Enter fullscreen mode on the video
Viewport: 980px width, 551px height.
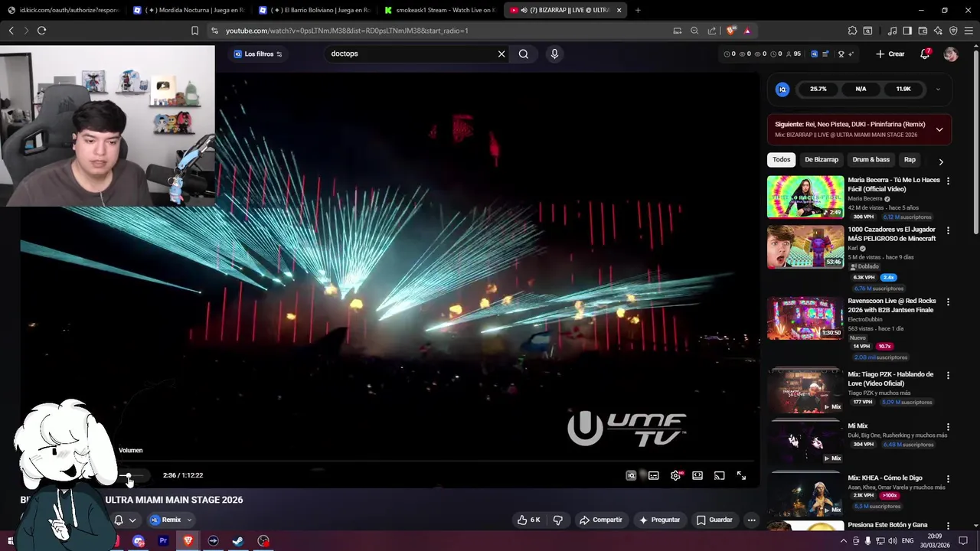[741, 475]
